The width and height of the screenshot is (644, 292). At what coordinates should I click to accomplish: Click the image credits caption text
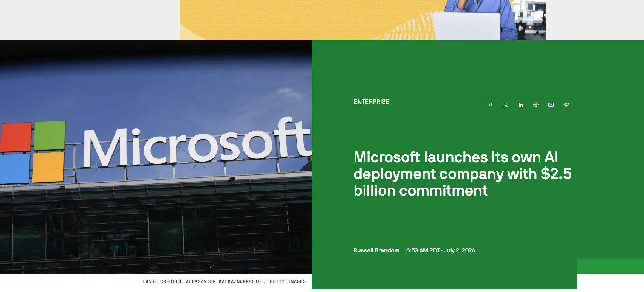coord(224,281)
